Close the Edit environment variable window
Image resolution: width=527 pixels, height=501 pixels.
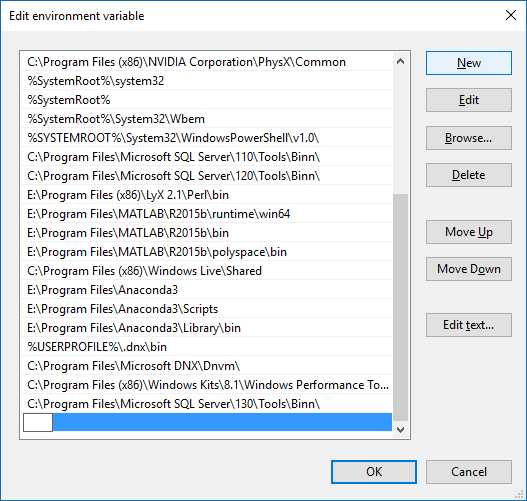point(511,15)
